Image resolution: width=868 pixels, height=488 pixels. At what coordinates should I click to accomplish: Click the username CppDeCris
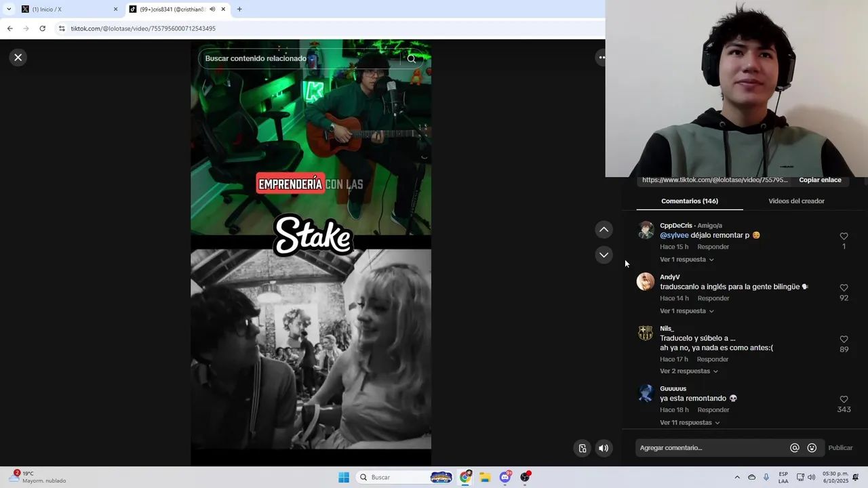click(676, 226)
